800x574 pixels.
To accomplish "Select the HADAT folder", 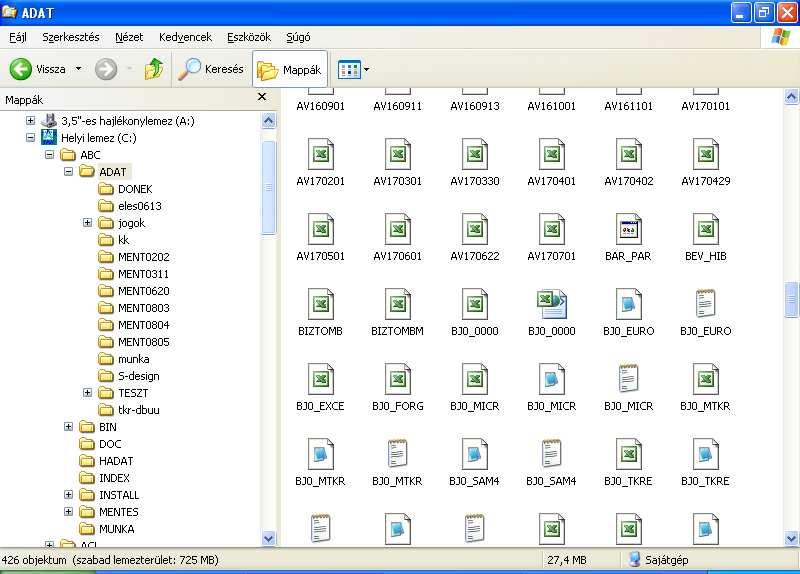I will pos(107,461).
